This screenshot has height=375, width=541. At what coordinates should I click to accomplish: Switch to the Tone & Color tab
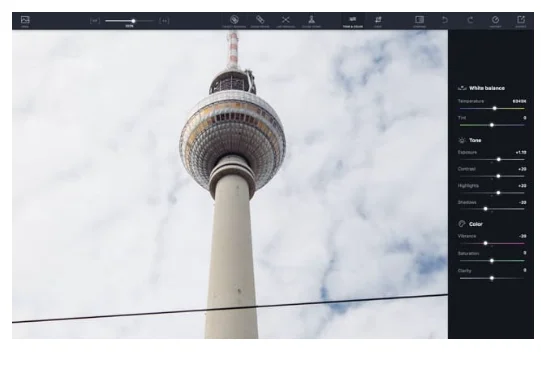click(x=353, y=21)
